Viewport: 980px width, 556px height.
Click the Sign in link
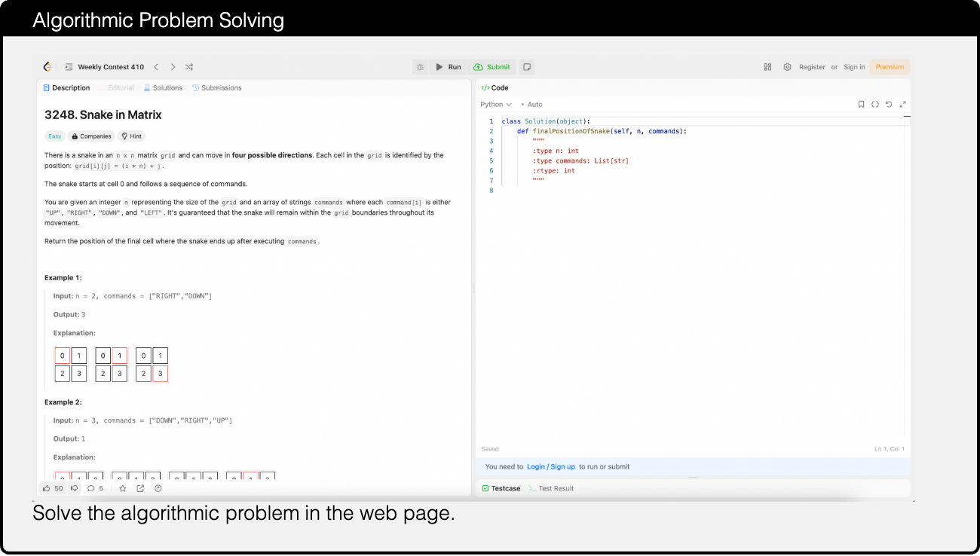point(854,67)
